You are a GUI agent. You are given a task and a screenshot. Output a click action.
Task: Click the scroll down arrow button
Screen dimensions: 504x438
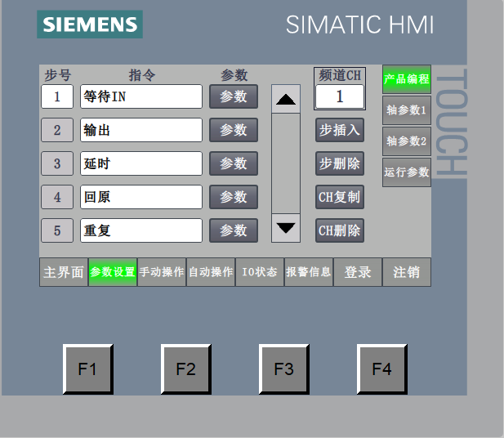click(x=286, y=228)
